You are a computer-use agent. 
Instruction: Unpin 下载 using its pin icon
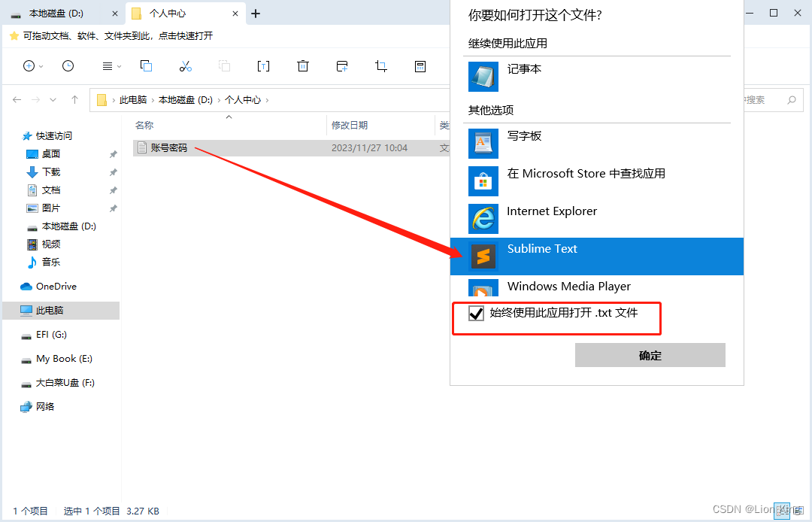pyautogui.click(x=113, y=172)
